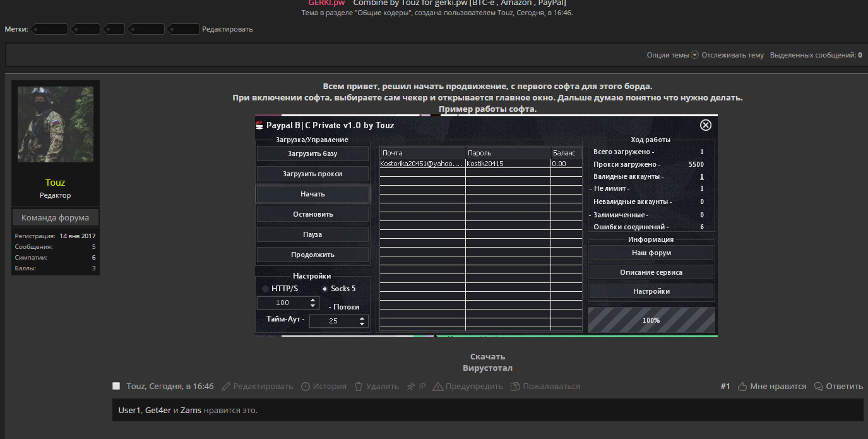Click the trash icon for Удалить
The image size is (868, 439).
point(359,387)
